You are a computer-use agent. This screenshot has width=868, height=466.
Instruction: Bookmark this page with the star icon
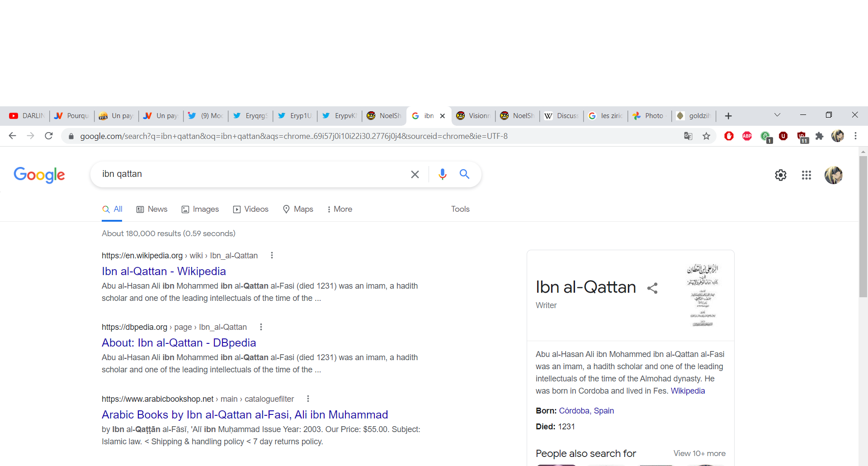click(706, 136)
